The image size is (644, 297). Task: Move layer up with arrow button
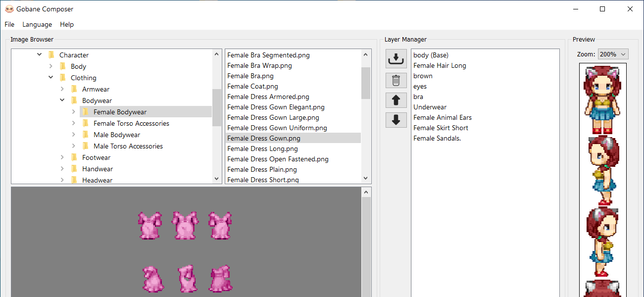click(396, 100)
